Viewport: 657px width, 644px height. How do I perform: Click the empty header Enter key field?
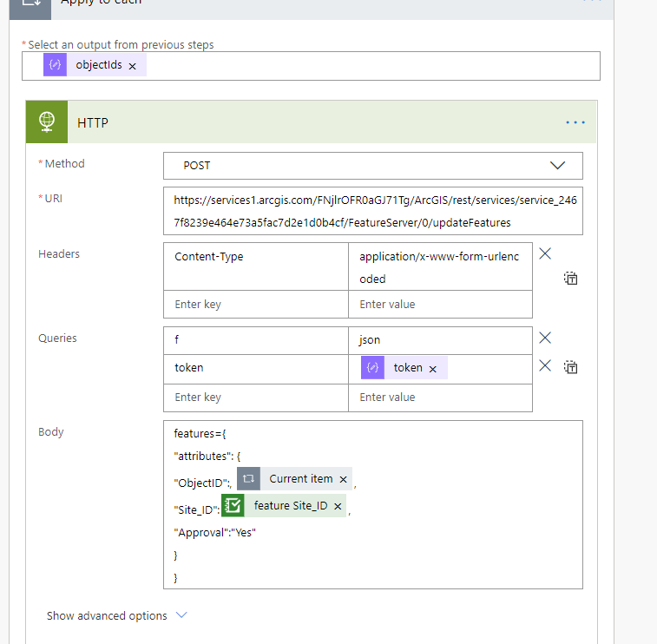click(255, 305)
